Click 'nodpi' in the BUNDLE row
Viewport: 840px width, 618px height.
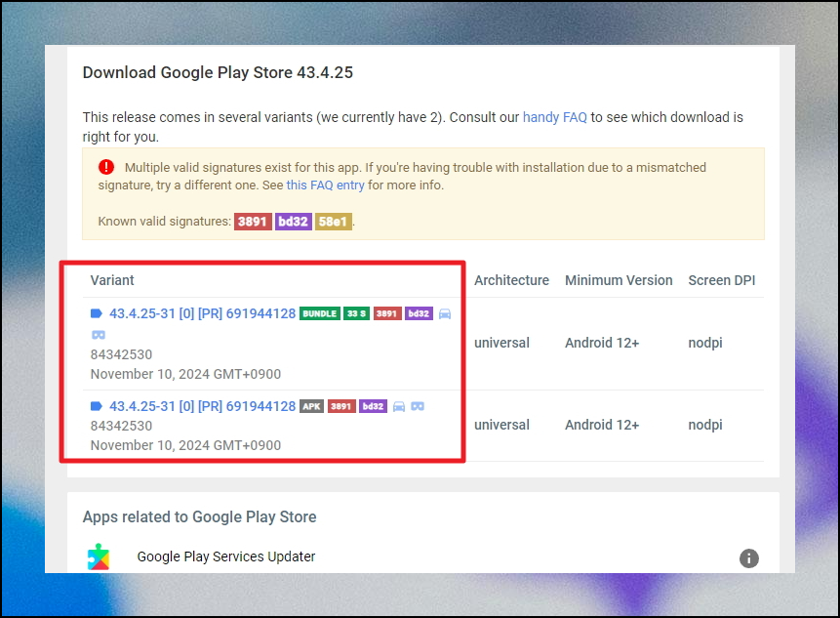tap(705, 343)
